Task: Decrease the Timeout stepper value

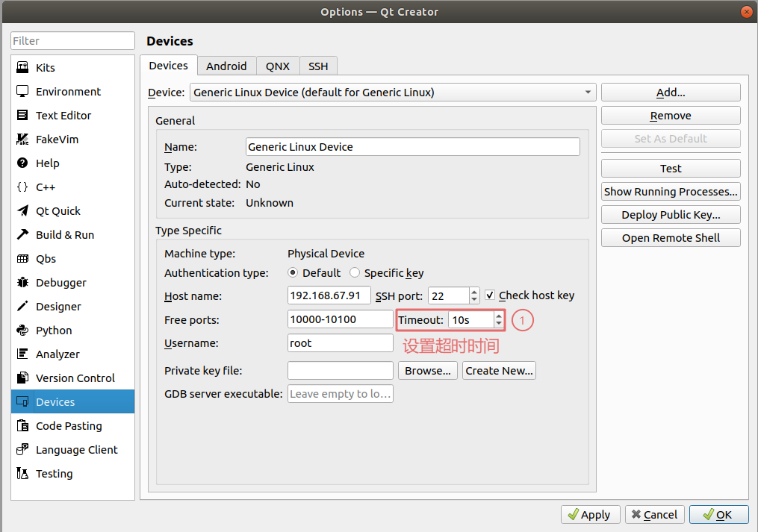Action: 499,324
